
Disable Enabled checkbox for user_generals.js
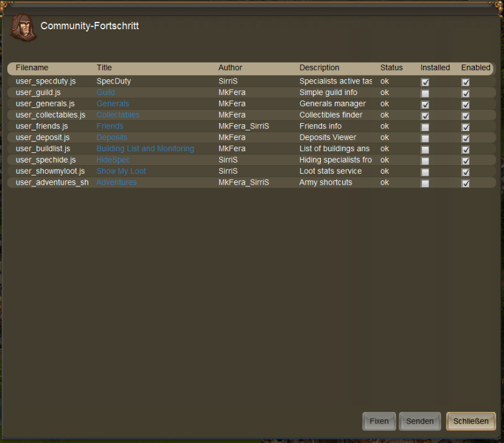tap(466, 105)
